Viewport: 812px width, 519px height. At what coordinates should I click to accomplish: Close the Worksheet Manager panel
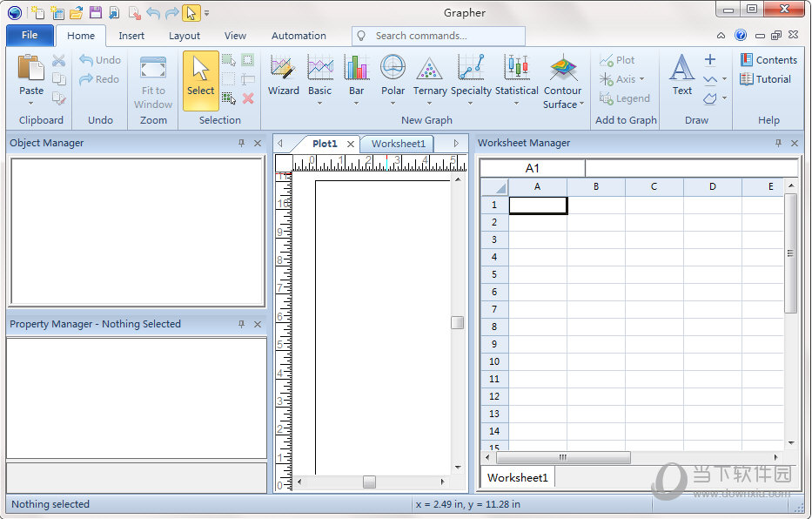coord(795,143)
